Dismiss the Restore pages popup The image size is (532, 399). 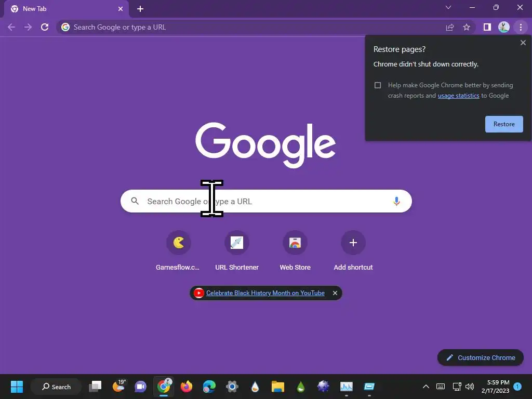[523, 43]
